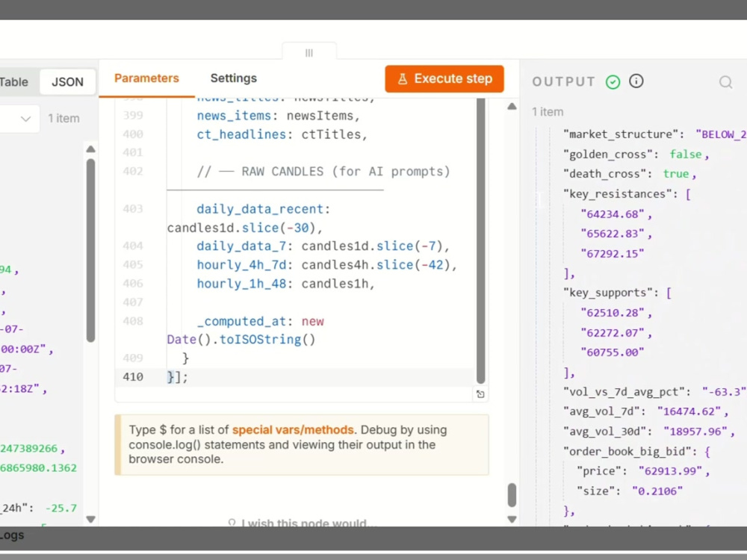Click the key_resistances output key
The image size is (747, 560).
point(621,194)
